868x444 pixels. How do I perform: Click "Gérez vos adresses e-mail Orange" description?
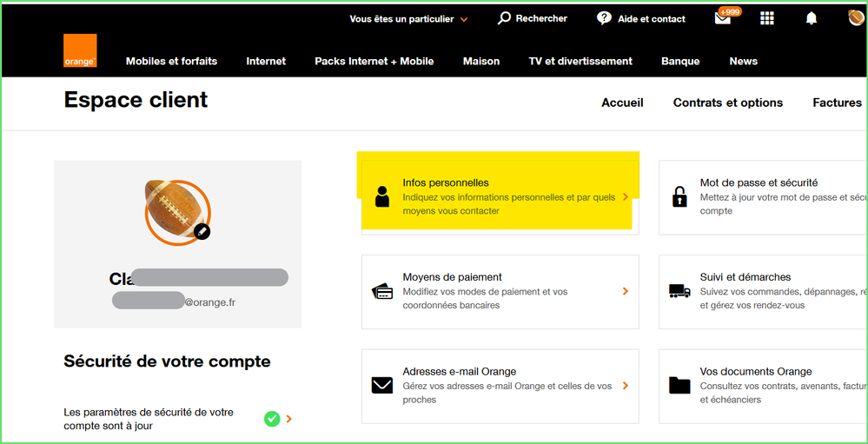[x=507, y=393]
